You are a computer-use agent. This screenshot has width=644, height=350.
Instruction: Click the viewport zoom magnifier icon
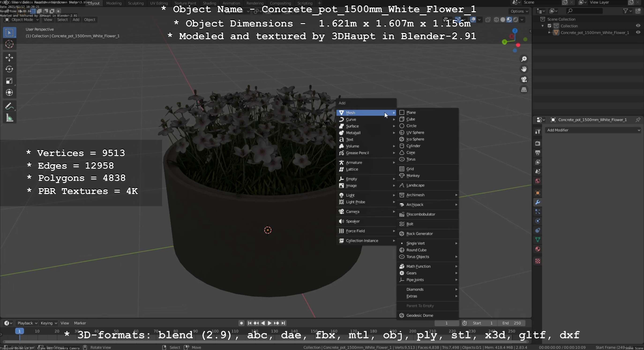[524, 59]
